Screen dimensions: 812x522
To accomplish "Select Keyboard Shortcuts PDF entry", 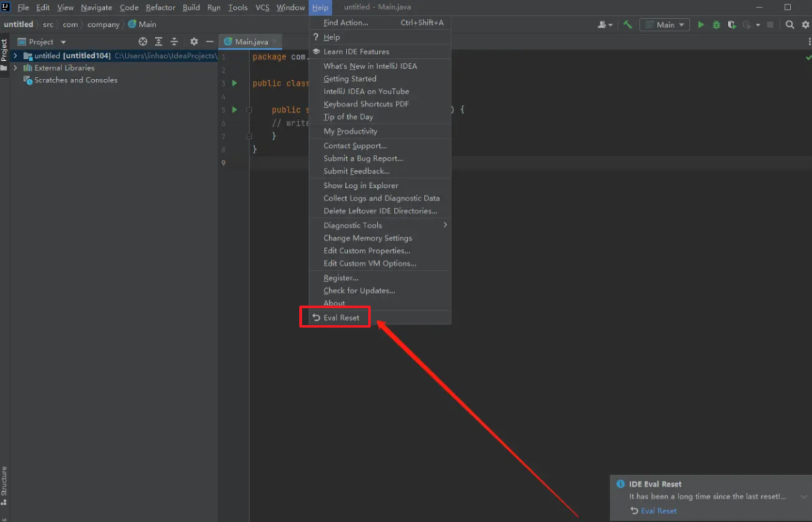I will tap(380, 104).
